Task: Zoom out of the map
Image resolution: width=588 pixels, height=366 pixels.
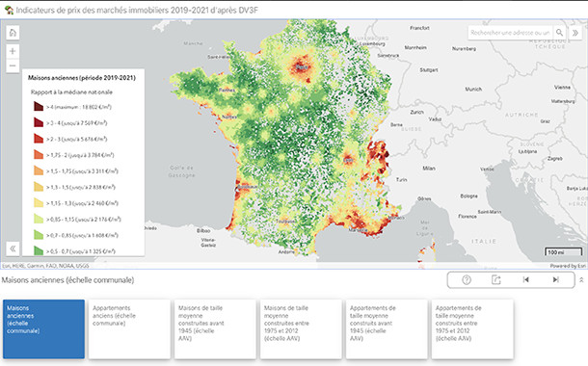Action: [13, 65]
